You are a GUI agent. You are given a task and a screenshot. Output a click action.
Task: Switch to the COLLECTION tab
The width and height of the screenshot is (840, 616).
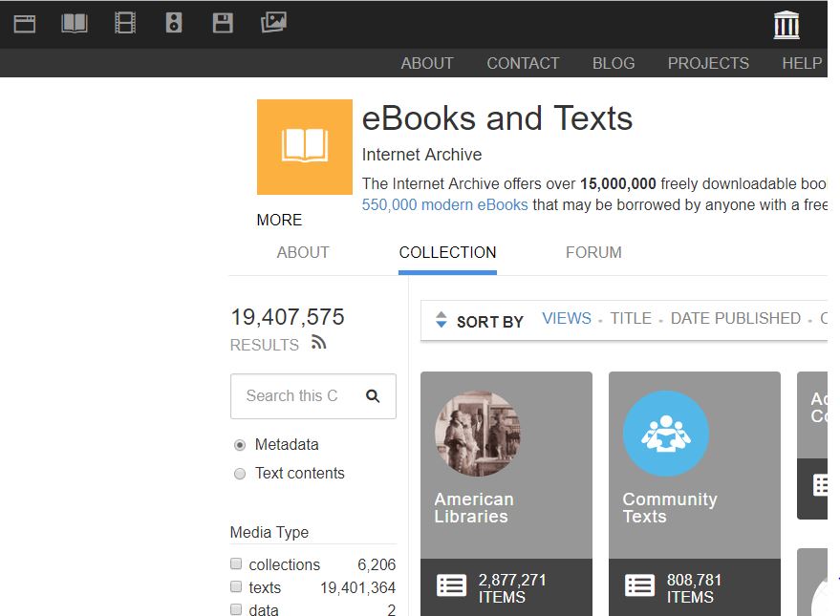448,253
